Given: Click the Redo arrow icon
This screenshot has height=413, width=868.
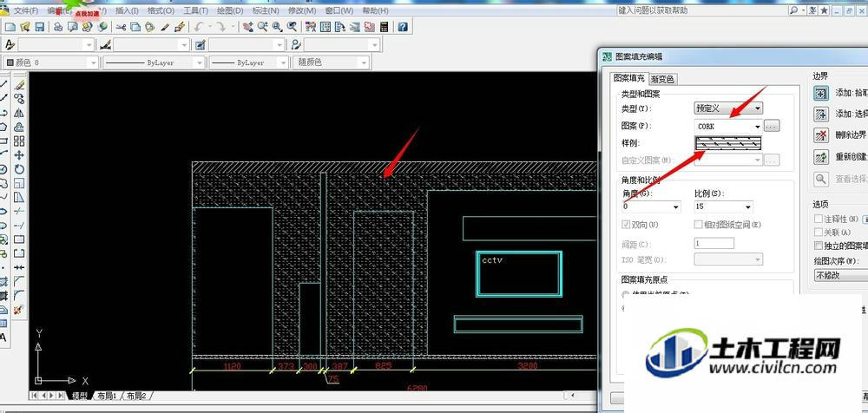Looking at the screenshot, I should click(x=220, y=27).
